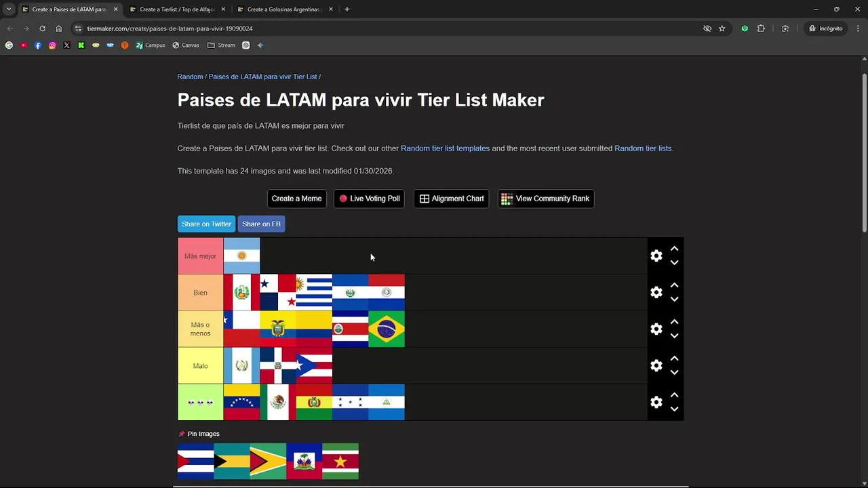Select Argentina flag in Más mejor row
The height and width of the screenshot is (488, 868).
click(x=241, y=256)
